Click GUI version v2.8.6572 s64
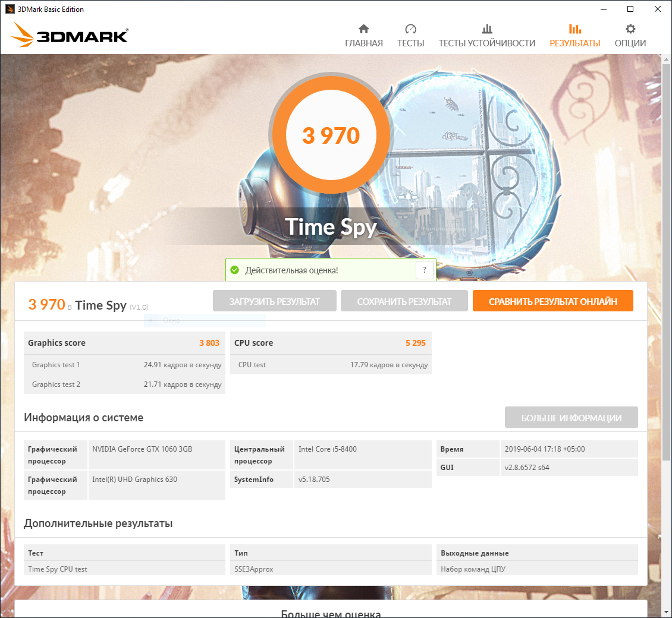The height and width of the screenshot is (618, 672). pos(527,467)
